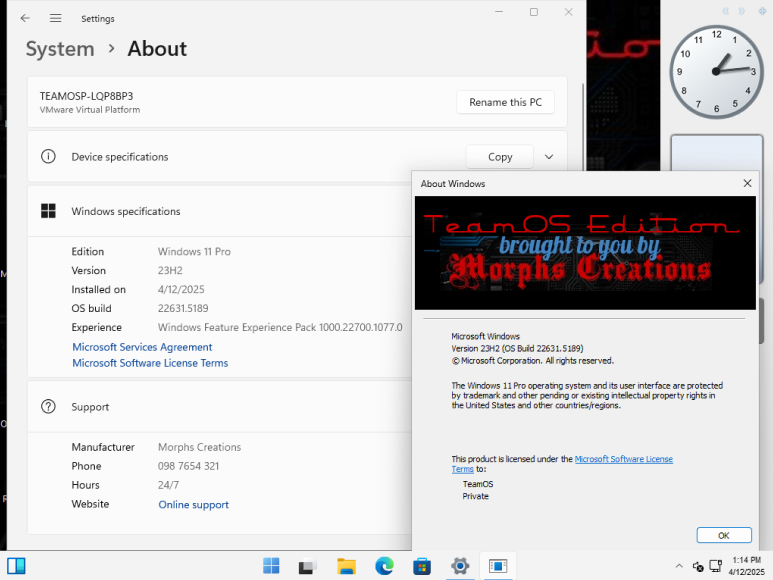Open the Online support website link
This screenshot has width=773, height=580.
click(x=193, y=505)
